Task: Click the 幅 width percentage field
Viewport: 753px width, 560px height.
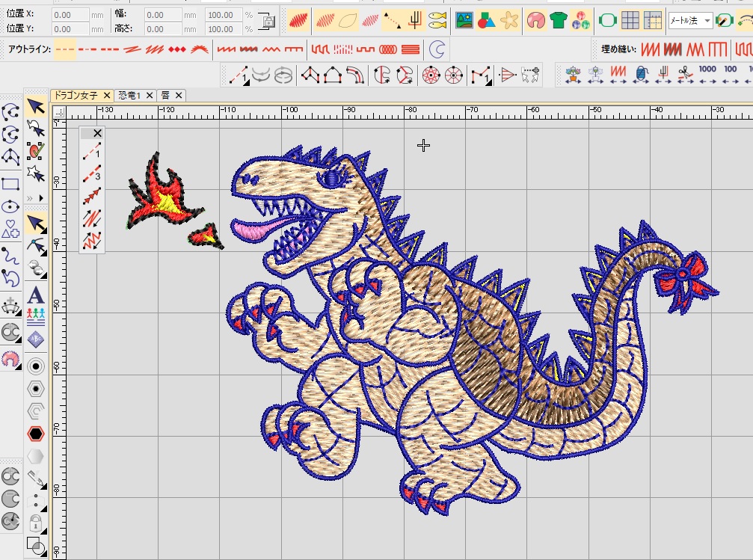Action: (x=223, y=15)
